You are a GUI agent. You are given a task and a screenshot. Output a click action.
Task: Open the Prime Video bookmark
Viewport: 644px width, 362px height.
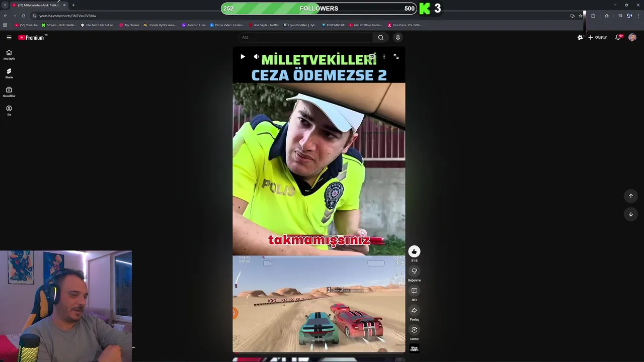pos(227,25)
